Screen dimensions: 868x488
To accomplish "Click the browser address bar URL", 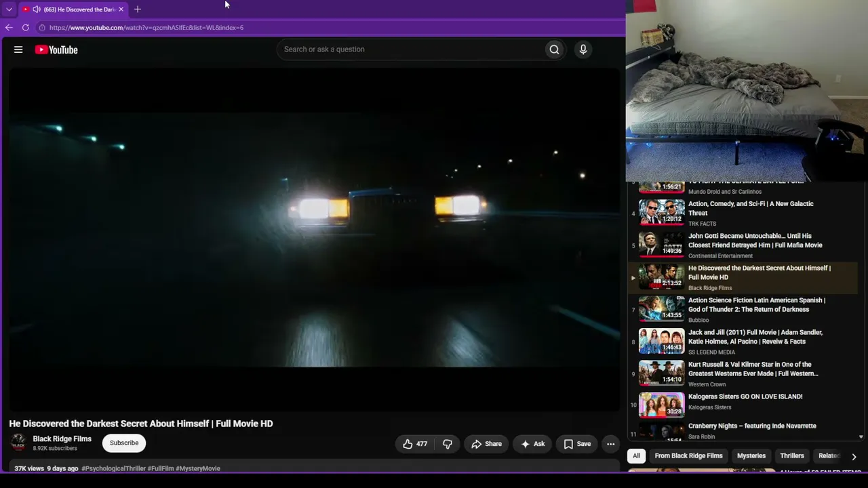I will [146, 28].
